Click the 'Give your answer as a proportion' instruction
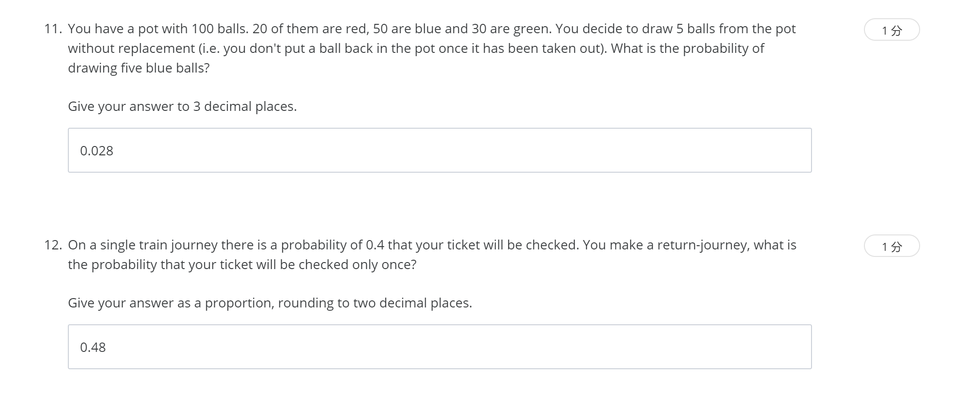This screenshot has width=980, height=409. click(x=171, y=303)
